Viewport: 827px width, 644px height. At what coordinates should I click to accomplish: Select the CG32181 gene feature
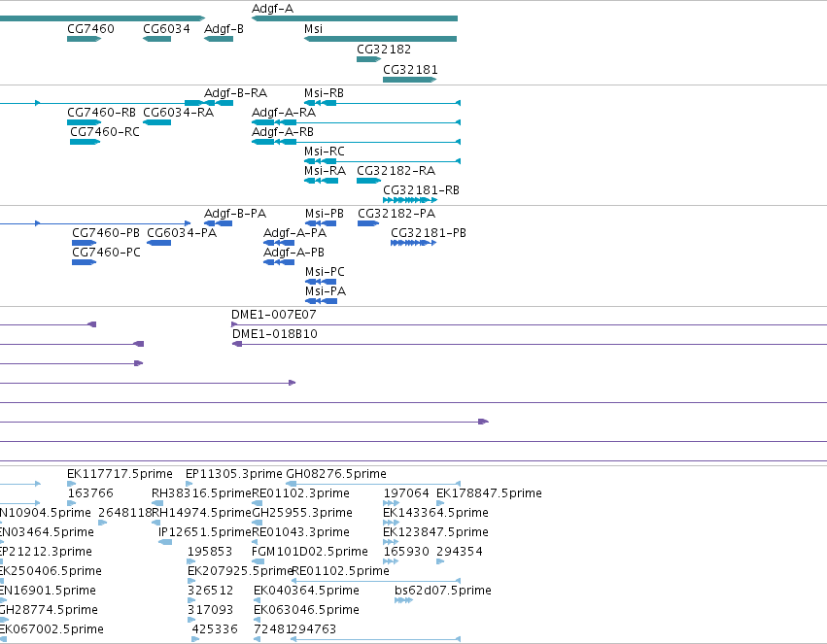click(x=410, y=80)
